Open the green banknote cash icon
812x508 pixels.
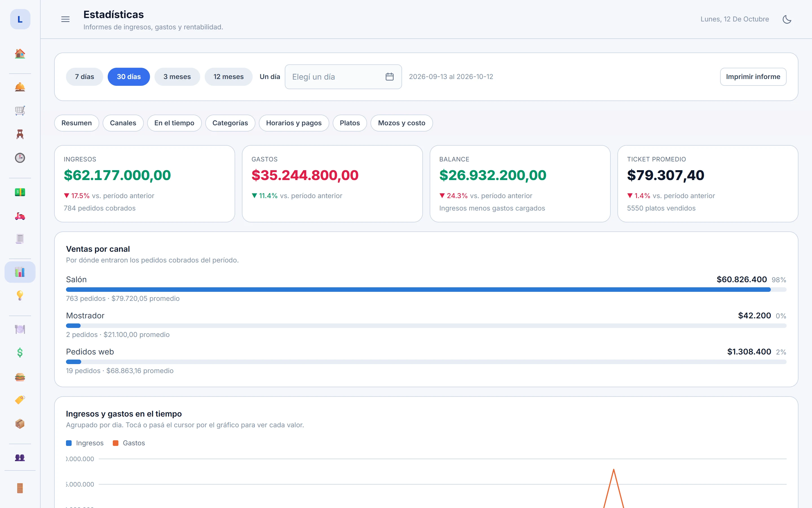pos(20,192)
